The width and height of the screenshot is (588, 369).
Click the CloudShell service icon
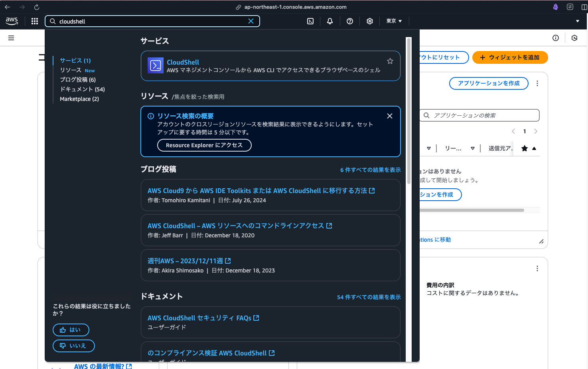coord(156,65)
